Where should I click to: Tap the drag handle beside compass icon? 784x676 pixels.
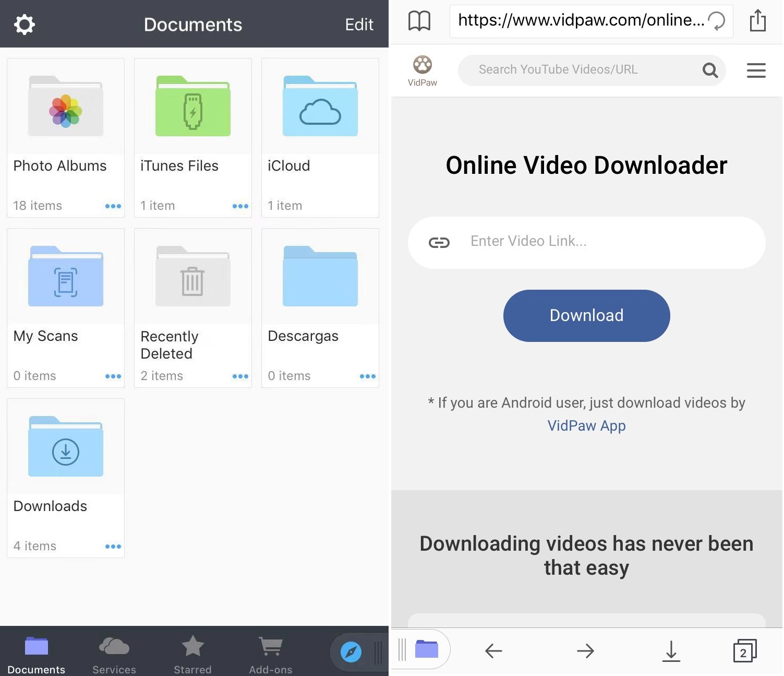378,652
